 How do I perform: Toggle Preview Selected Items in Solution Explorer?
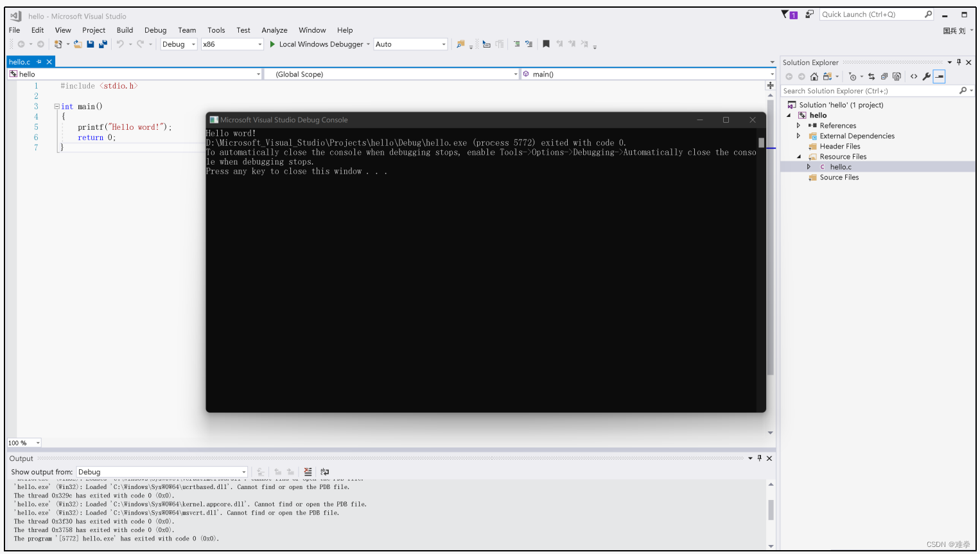coord(940,76)
